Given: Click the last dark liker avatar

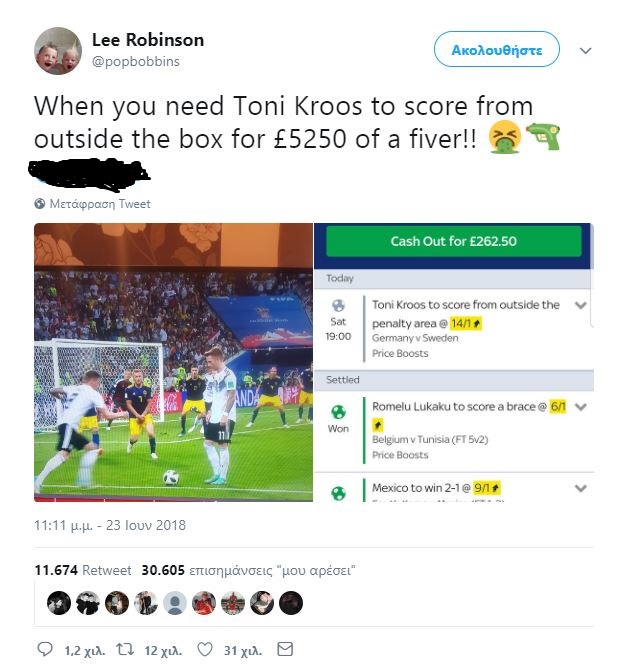Looking at the screenshot, I should coord(291,603).
